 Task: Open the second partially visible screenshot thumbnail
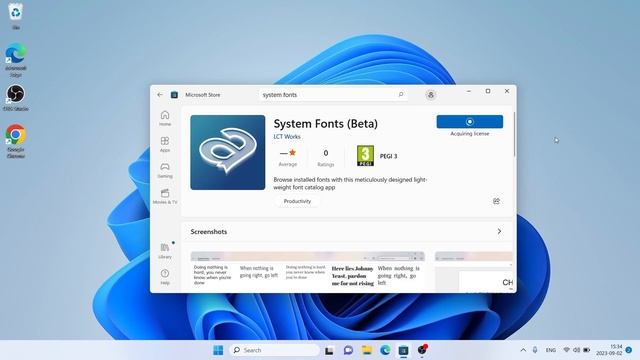474,272
